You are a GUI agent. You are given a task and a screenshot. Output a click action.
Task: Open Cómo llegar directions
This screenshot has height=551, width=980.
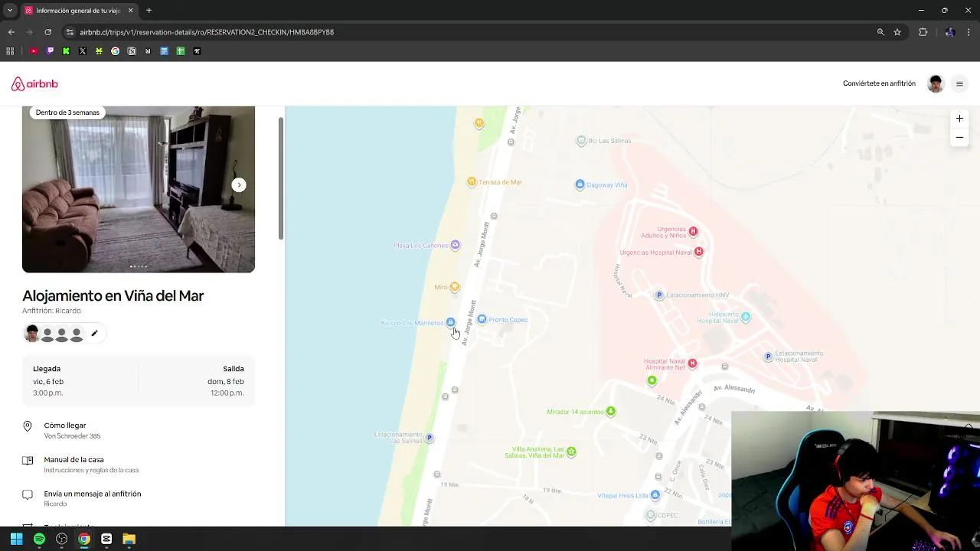(x=138, y=430)
